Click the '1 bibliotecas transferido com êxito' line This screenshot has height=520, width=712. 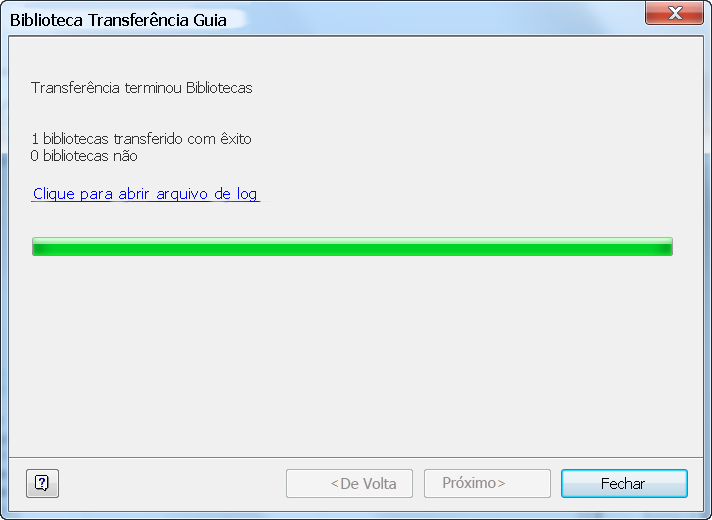click(141, 139)
